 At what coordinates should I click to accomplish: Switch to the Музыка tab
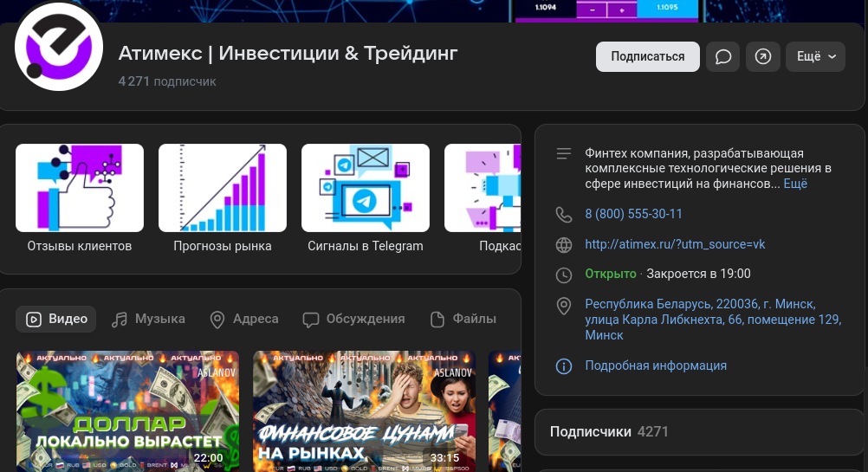[148, 320]
